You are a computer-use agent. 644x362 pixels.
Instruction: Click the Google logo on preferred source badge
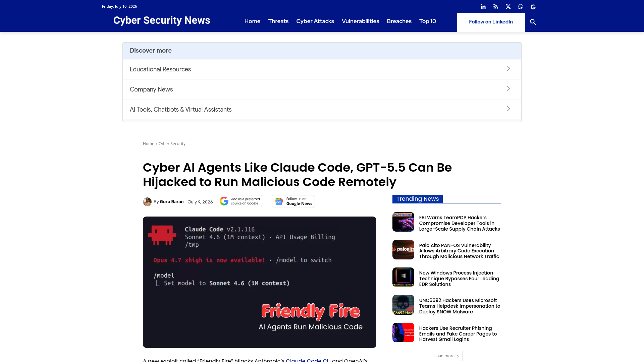224,201
